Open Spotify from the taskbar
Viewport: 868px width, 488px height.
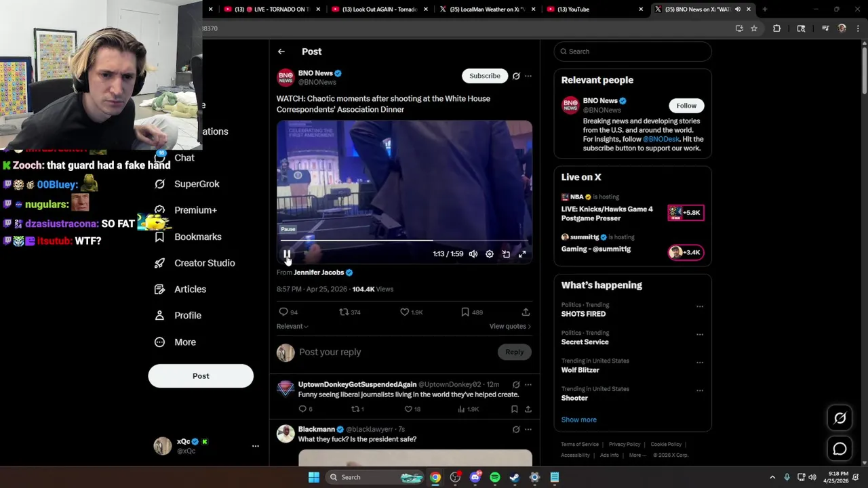495,477
